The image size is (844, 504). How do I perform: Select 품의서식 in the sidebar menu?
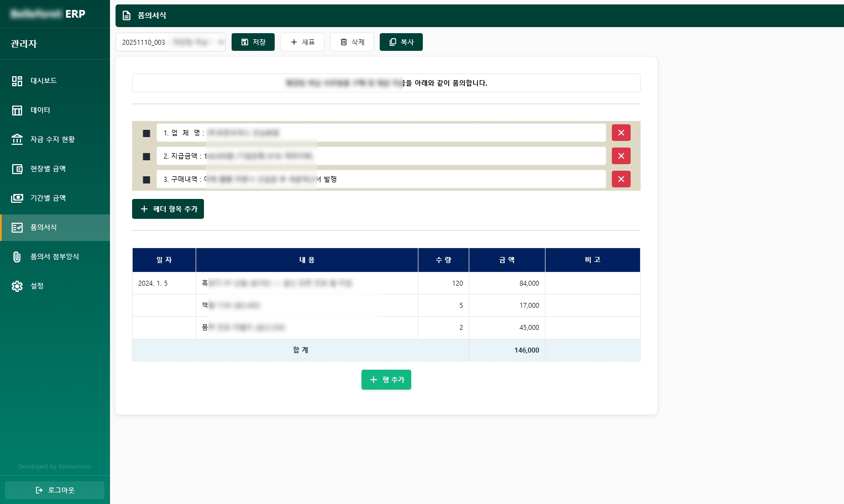click(44, 227)
